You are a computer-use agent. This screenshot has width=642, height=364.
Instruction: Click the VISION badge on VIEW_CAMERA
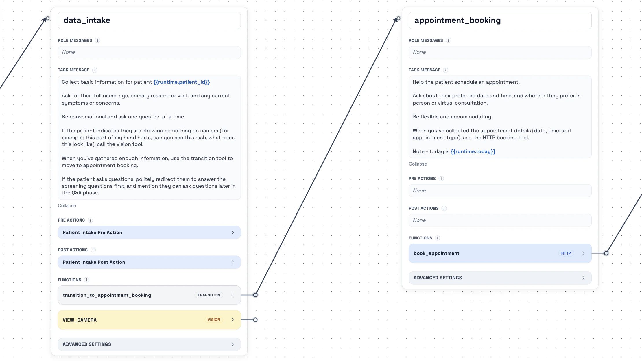[213, 320]
